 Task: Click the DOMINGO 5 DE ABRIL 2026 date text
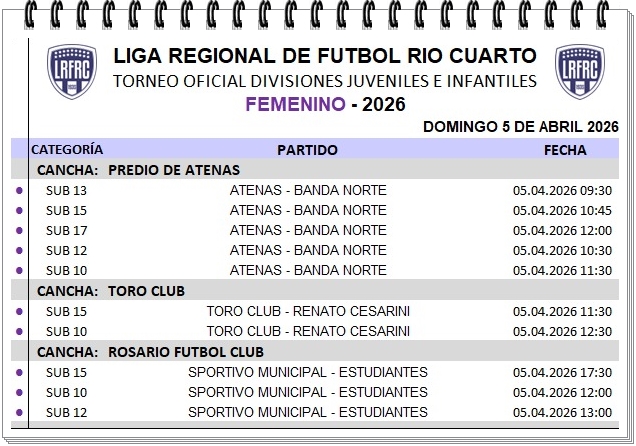pos(520,127)
